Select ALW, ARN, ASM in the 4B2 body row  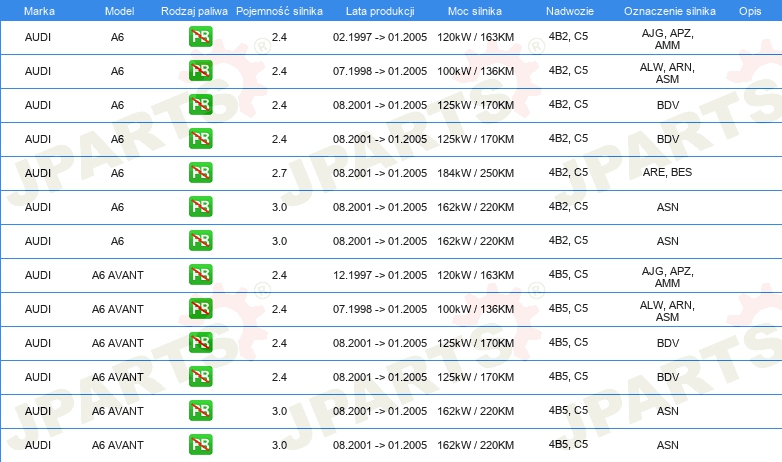point(667,73)
